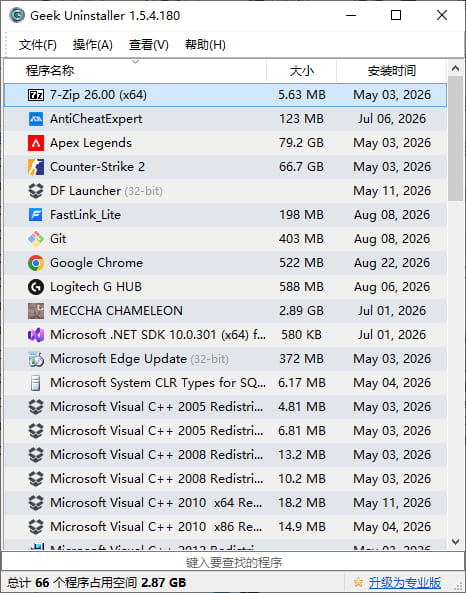Click the 18.2 MB size cell

[x=301, y=503]
